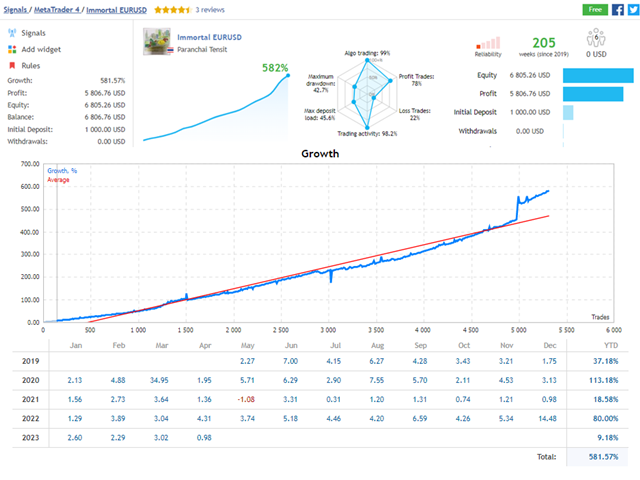Open the Immortal EURUSD breadcrumb link
Viewport: 640px width, 480px height.
[116, 10]
